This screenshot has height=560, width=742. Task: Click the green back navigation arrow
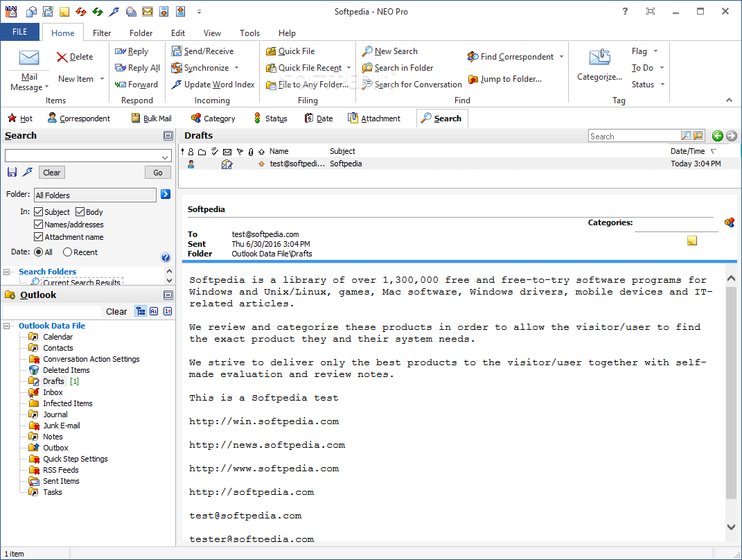[x=717, y=136]
